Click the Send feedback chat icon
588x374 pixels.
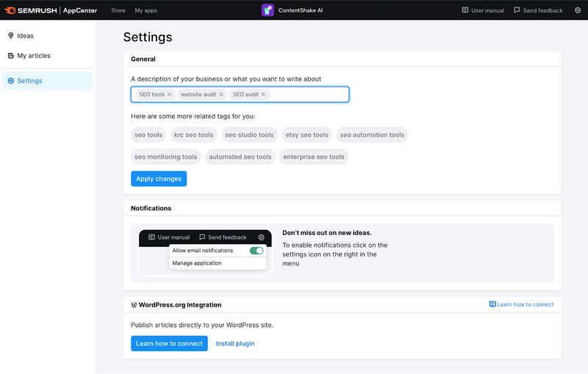tap(517, 10)
